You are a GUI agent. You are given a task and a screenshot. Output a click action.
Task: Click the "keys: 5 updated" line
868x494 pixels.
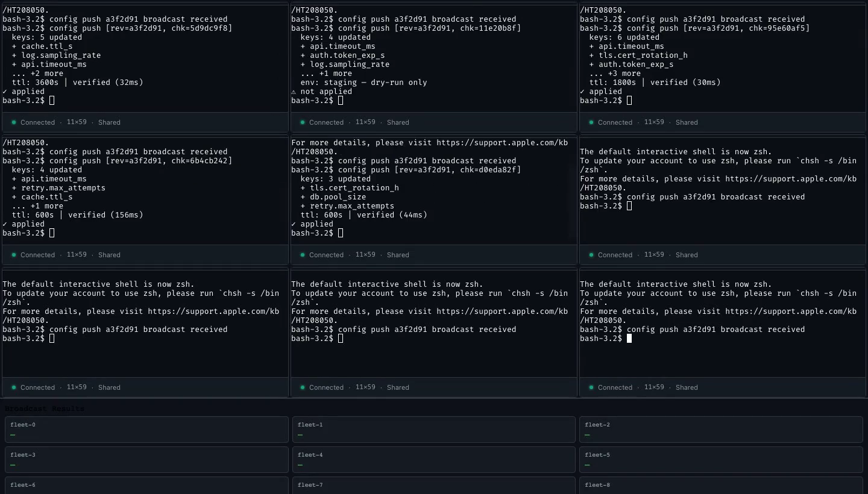[47, 37]
